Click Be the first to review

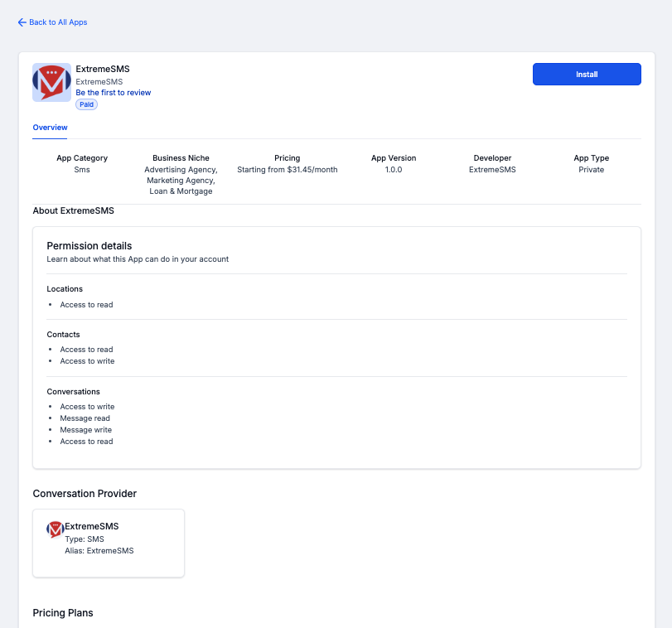pos(113,92)
